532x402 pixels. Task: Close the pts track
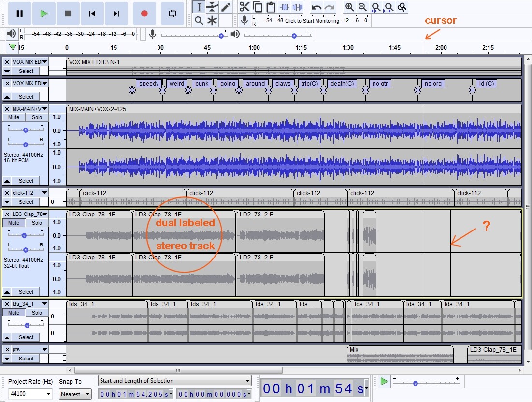click(7, 349)
